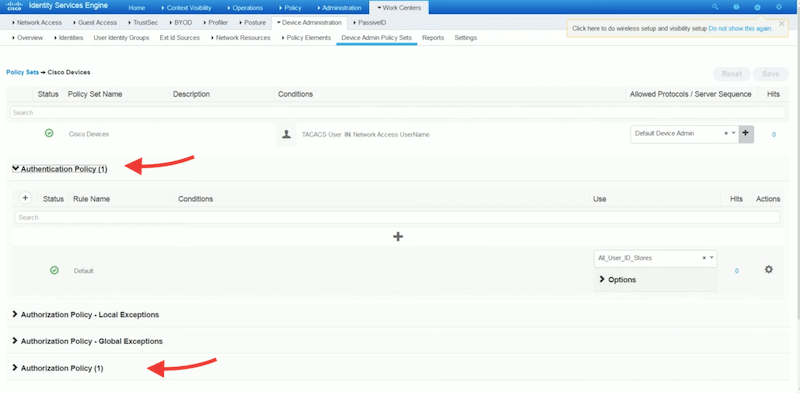Go to the Home tab

pos(136,8)
